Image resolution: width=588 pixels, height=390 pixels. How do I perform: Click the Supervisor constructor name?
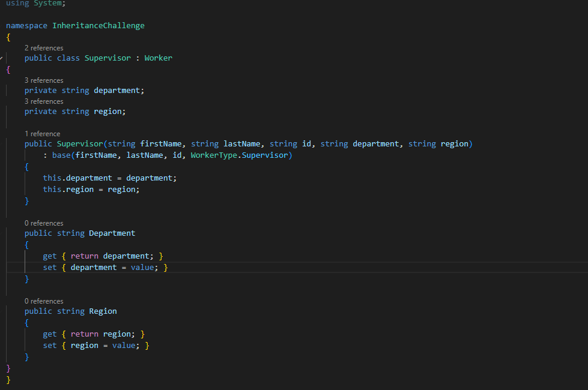(79, 144)
